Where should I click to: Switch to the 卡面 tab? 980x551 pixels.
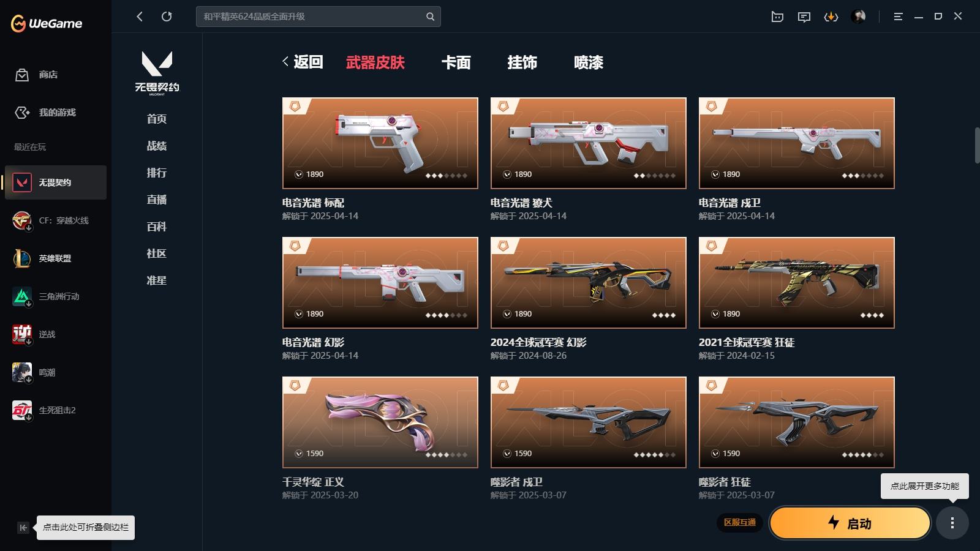tap(456, 62)
